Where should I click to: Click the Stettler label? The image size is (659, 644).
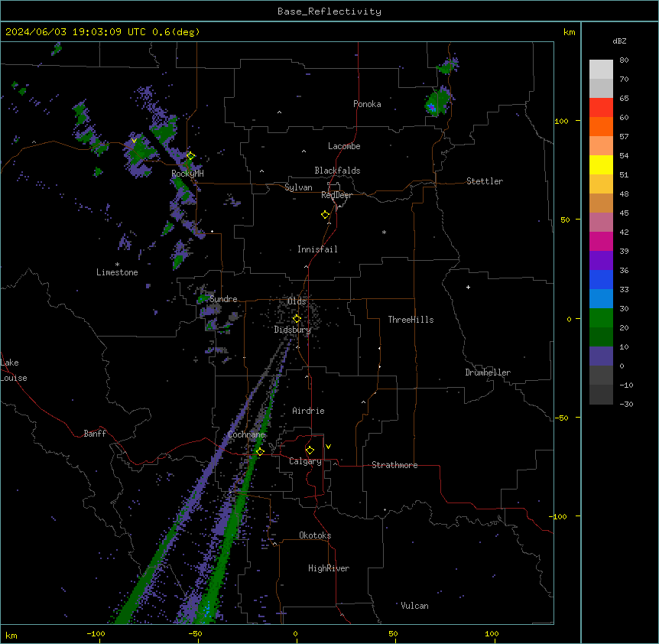tap(485, 181)
